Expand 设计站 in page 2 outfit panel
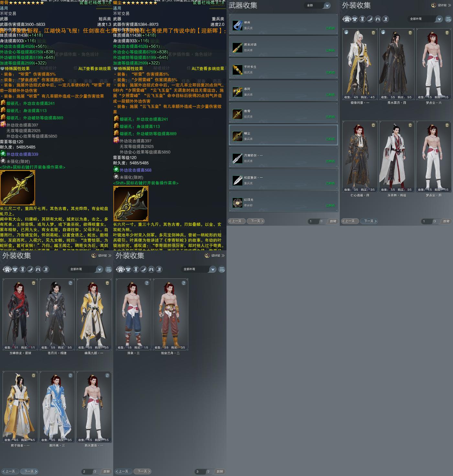 tap(102, 255)
